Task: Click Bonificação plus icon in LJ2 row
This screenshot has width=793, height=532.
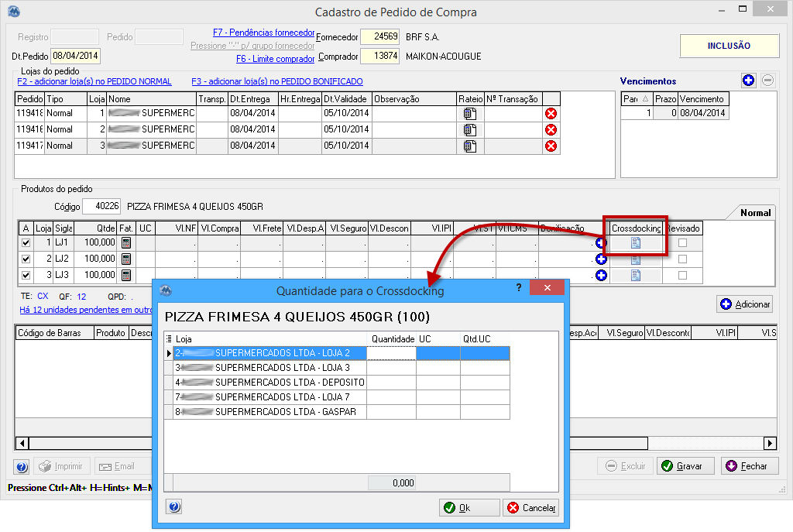Action: (x=601, y=259)
